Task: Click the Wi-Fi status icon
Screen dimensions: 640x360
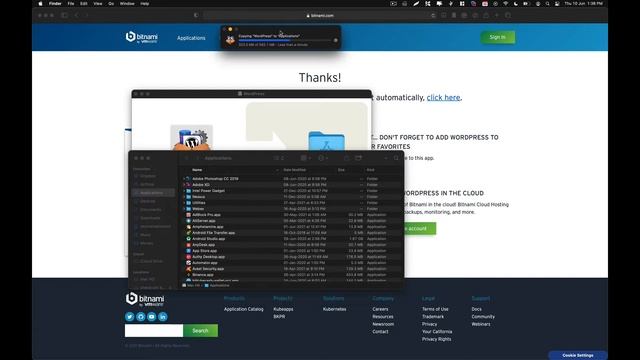Action: [x=505, y=4]
